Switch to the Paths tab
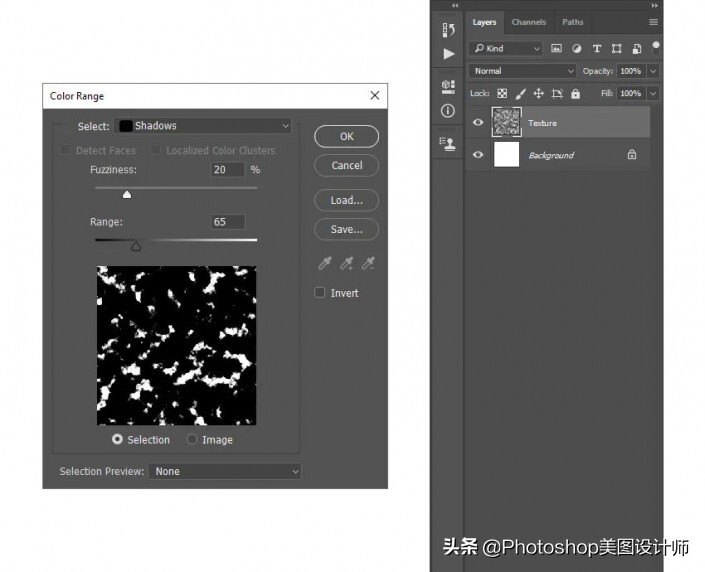705x572 pixels. [x=572, y=22]
